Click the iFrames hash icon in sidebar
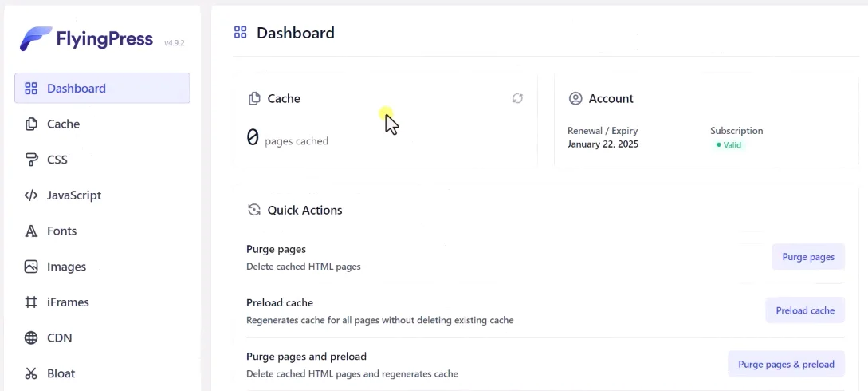The image size is (868, 391). (31, 302)
